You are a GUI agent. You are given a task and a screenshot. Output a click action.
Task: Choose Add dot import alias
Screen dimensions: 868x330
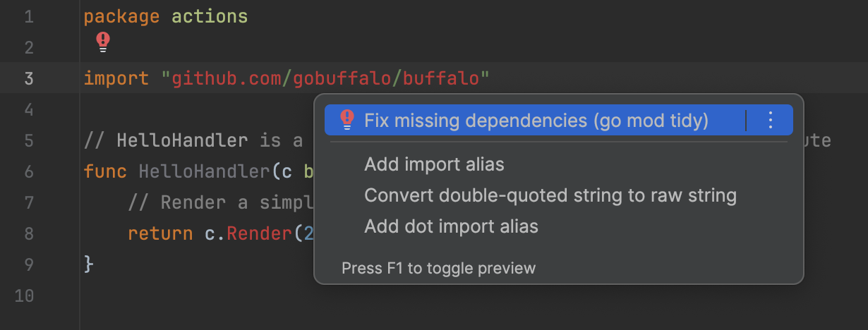(451, 226)
